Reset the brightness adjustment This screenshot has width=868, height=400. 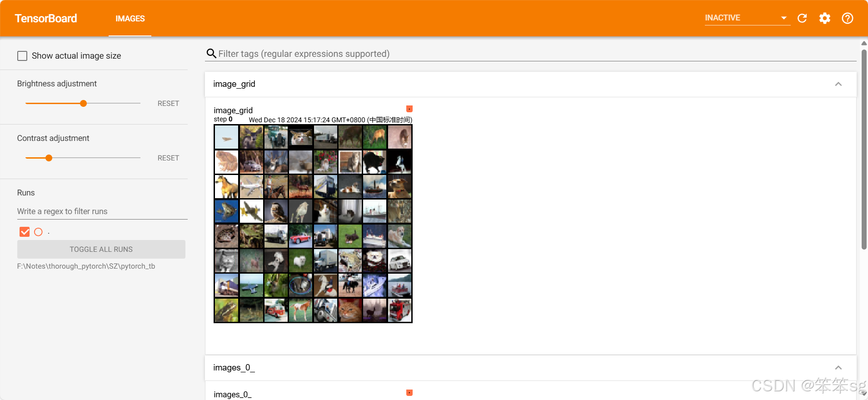tap(168, 104)
